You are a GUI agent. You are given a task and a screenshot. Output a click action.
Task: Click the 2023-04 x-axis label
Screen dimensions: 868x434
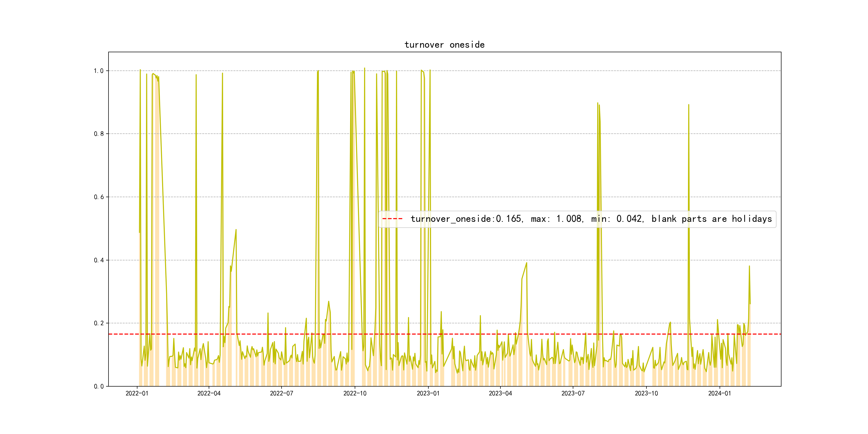coord(500,393)
